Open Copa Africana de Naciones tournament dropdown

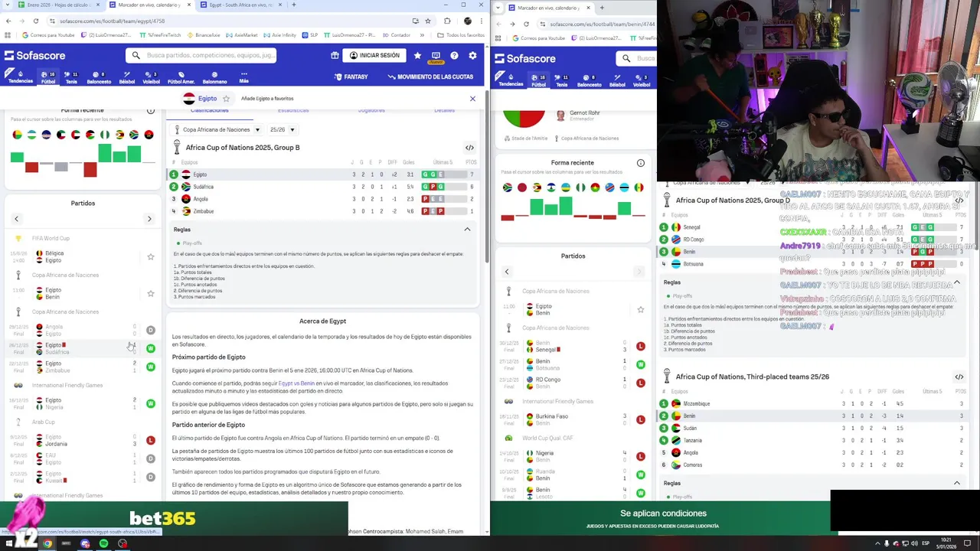[216, 130]
